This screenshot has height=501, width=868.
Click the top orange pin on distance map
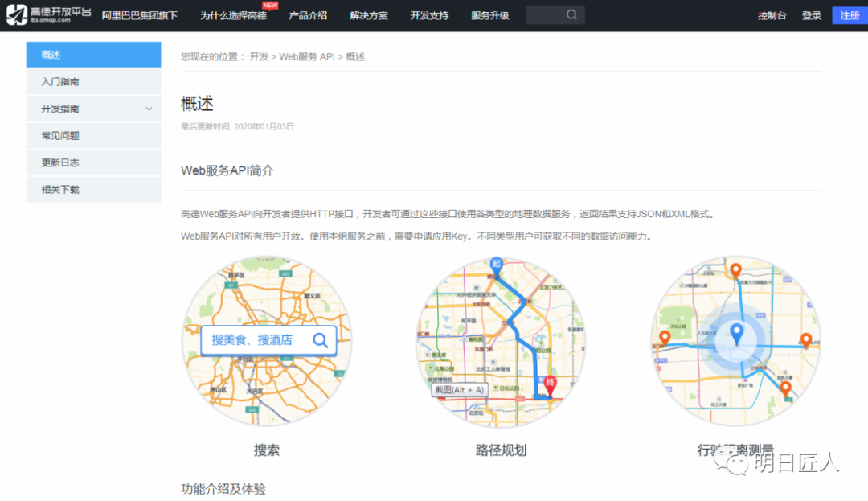tap(735, 271)
